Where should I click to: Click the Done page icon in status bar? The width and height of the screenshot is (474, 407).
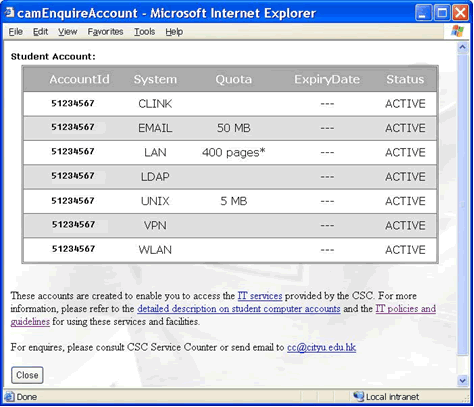coord(9,396)
